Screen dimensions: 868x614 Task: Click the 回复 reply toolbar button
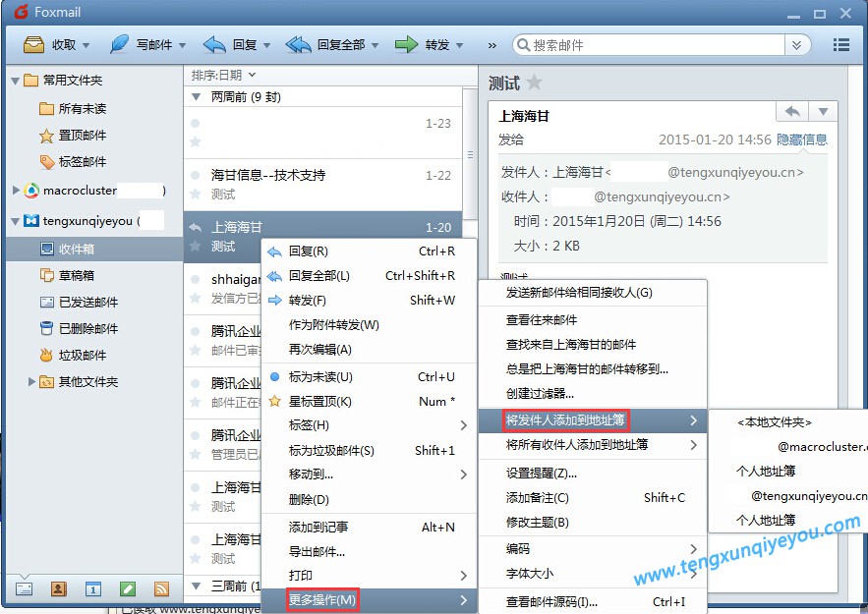230,45
